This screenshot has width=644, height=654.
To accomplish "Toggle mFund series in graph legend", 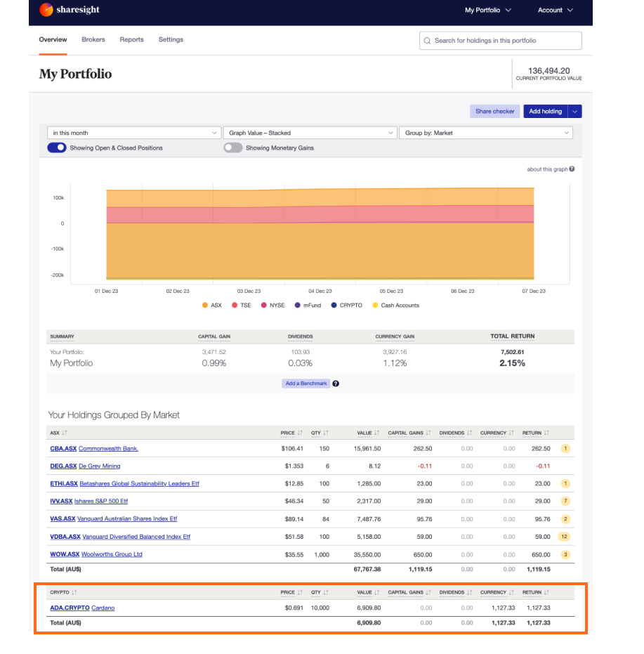I will pyautogui.click(x=308, y=306).
